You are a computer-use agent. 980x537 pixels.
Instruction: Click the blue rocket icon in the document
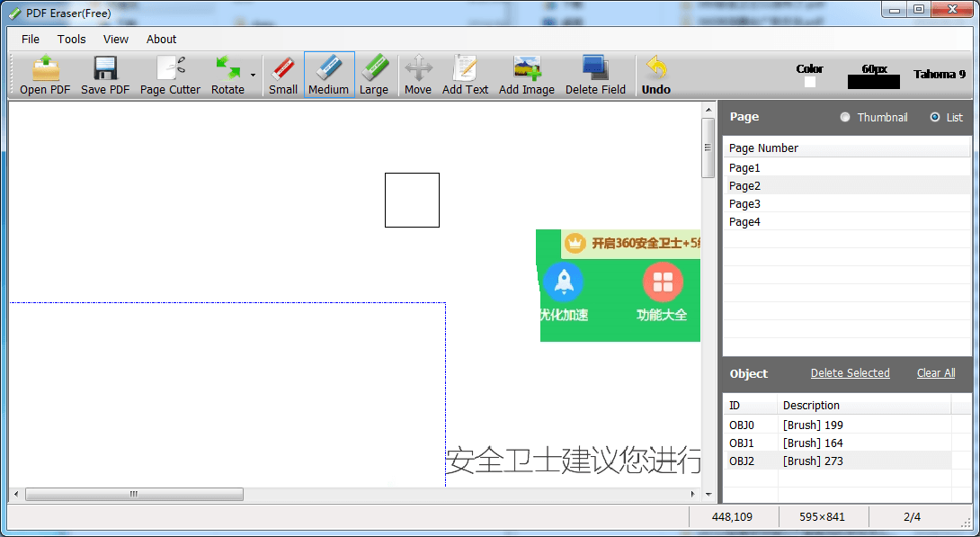point(564,282)
